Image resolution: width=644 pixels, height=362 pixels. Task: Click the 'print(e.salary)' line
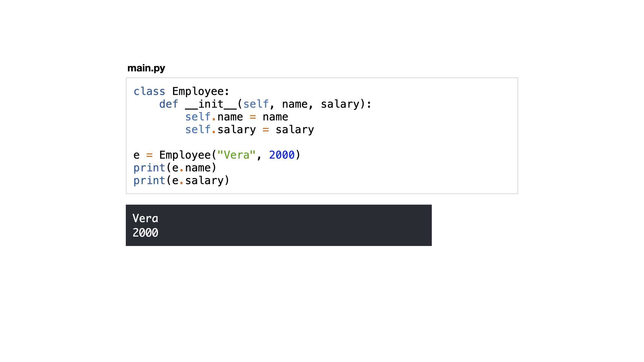tap(181, 180)
